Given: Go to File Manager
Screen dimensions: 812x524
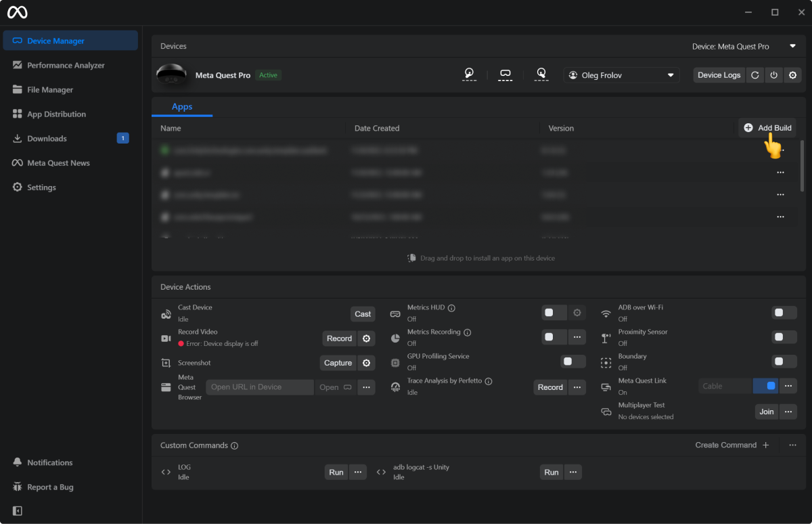Looking at the screenshot, I should [x=70, y=89].
